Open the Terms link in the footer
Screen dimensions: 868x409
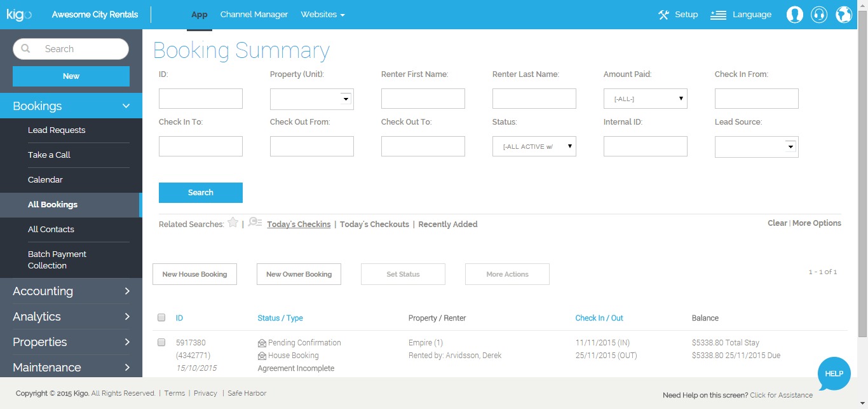175,393
